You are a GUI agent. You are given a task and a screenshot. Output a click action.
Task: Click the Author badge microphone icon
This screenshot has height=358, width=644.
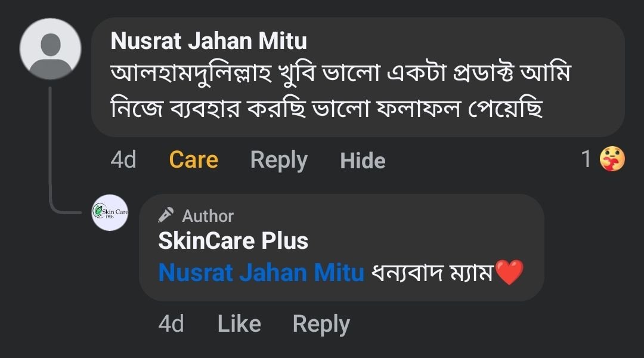pyautogui.click(x=166, y=215)
